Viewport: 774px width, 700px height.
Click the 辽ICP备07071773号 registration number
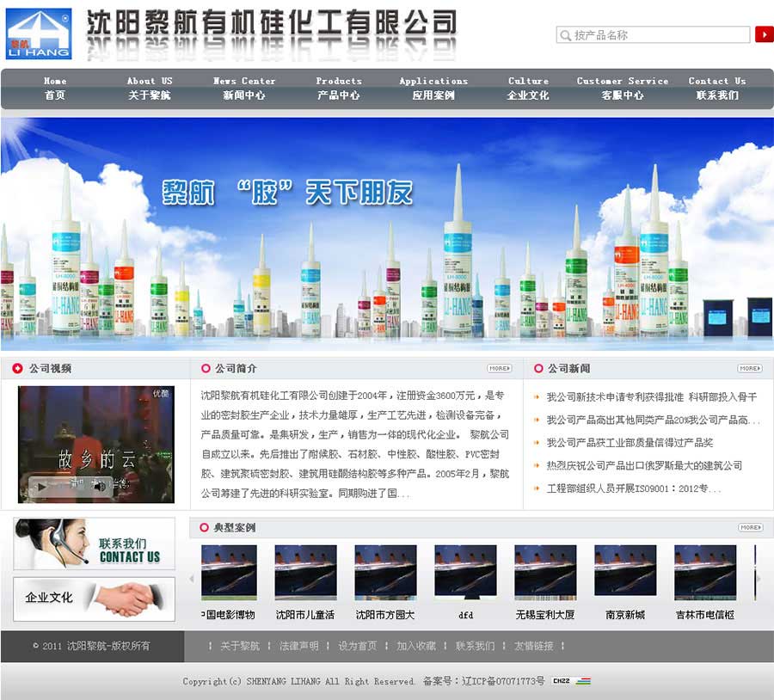503,681
